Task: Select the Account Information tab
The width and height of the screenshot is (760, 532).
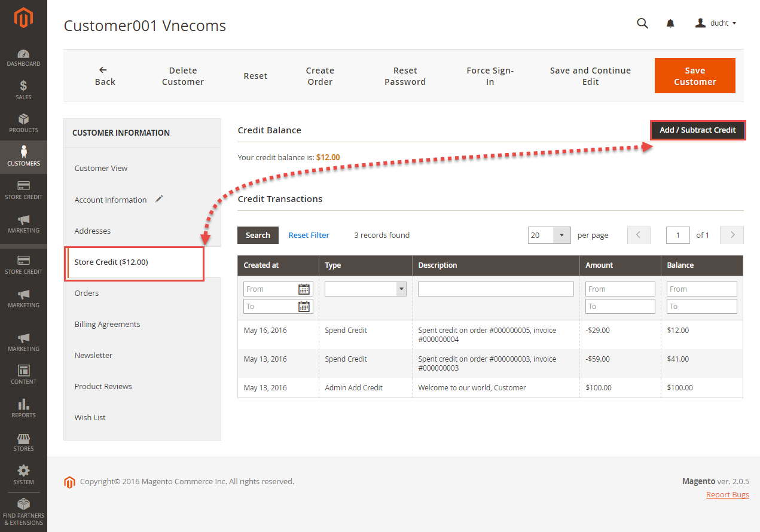Action: (111, 200)
